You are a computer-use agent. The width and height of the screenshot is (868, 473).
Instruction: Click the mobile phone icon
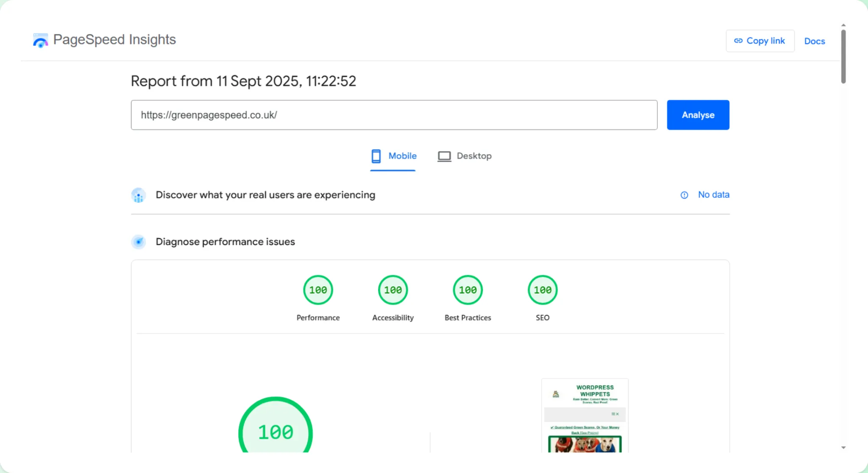click(376, 156)
